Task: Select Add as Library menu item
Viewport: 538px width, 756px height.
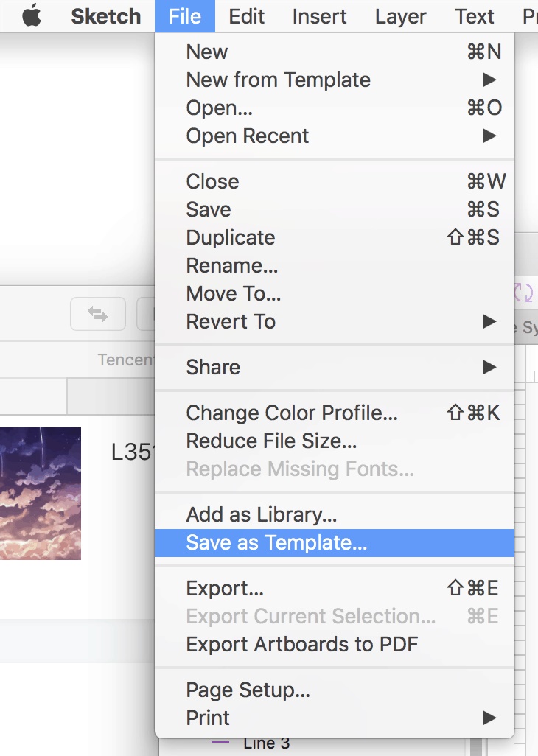Action: 262,515
